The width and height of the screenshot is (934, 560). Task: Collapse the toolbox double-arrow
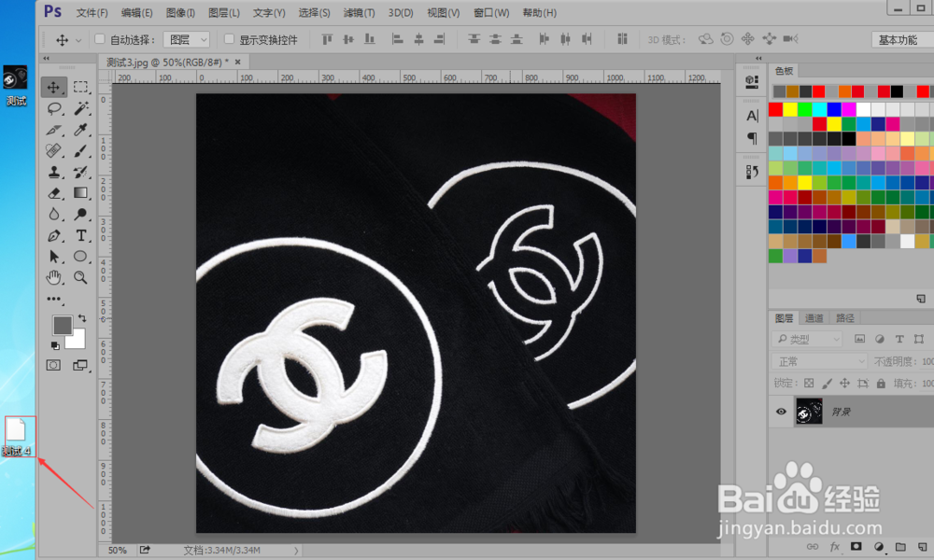point(47,58)
